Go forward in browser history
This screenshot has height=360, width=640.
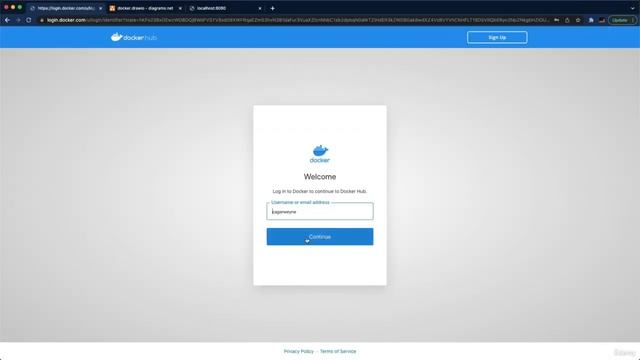[x=18, y=20]
